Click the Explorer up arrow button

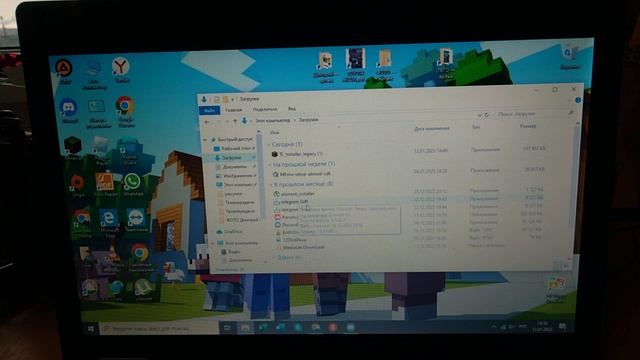tap(235, 121)
